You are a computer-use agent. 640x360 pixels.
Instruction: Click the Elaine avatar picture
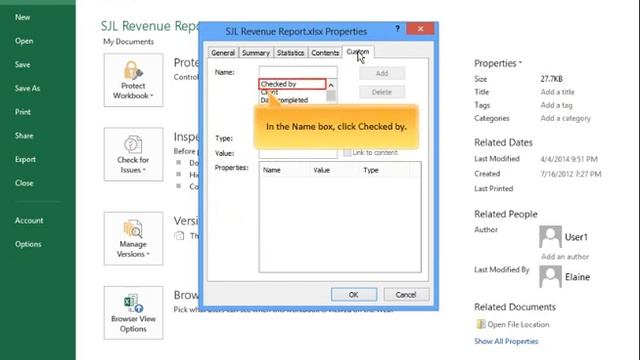[x=550, y=277]
